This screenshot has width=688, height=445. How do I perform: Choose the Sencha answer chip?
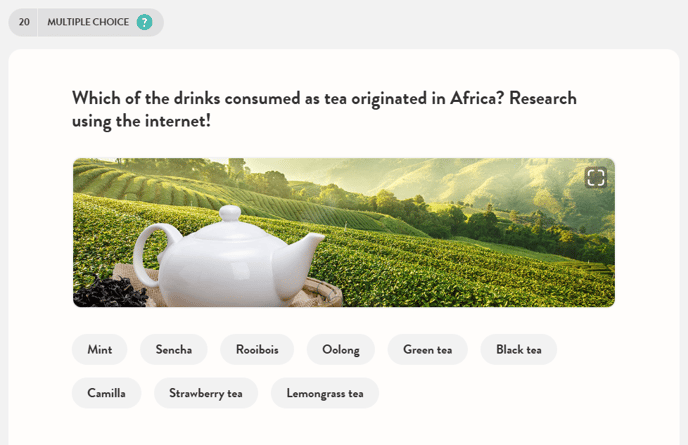pyautogui.click(x=174, y=350)
